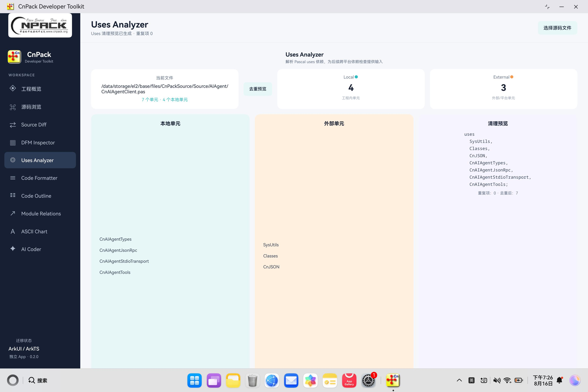Click the Local 4 工程内单元 card
This screenshot has width=588, height=392.
pyautogui.click(x=351, y=89)
